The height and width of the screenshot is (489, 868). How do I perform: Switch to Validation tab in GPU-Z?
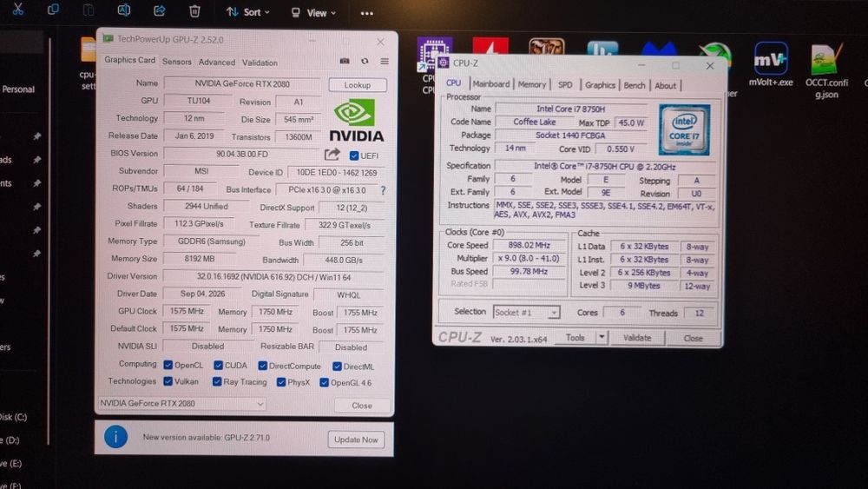pyautogui.click(x=260, y=63)
